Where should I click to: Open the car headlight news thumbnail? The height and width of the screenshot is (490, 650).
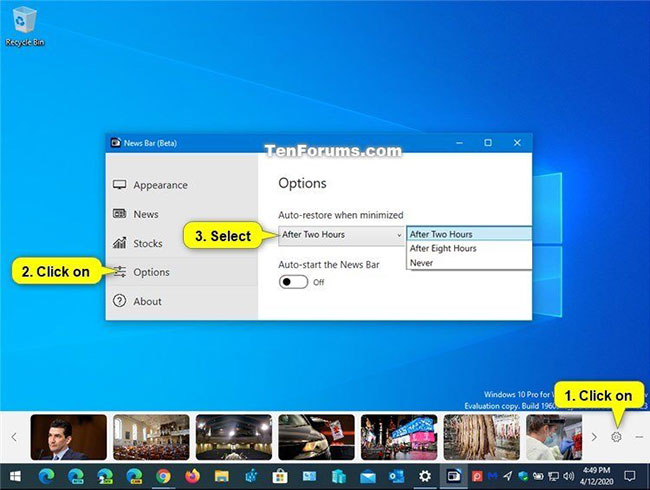tap(316, 437)
